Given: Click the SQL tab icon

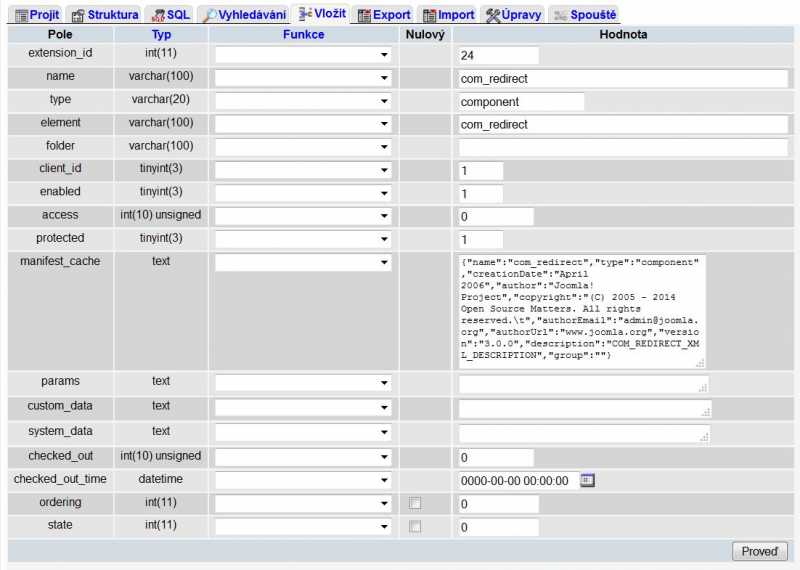Looking at the screenshot, I should click(x=158, y=15).
